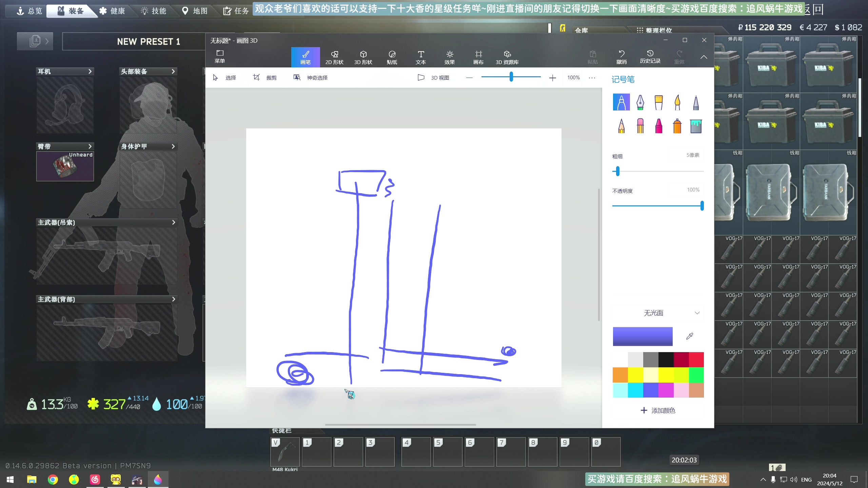868x488 pixels.
Task: Open the 任务 tasks tab in game
Action: point(236,11)
